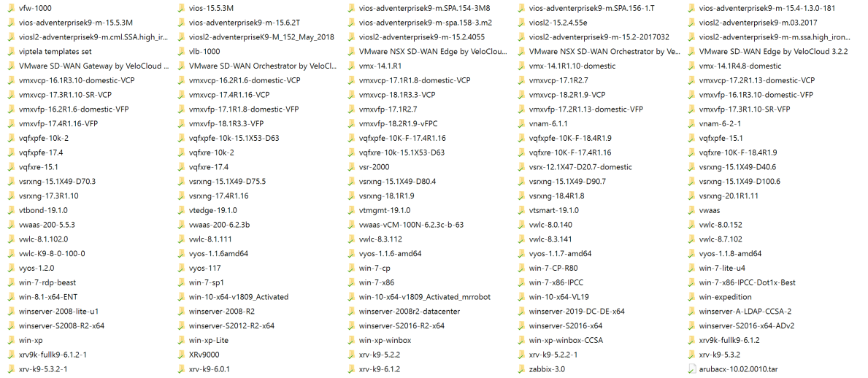Click 'winserver-2008r2-datacenter' folder name
This screenshot has width=868, height=378.
[x=409, y=311]
